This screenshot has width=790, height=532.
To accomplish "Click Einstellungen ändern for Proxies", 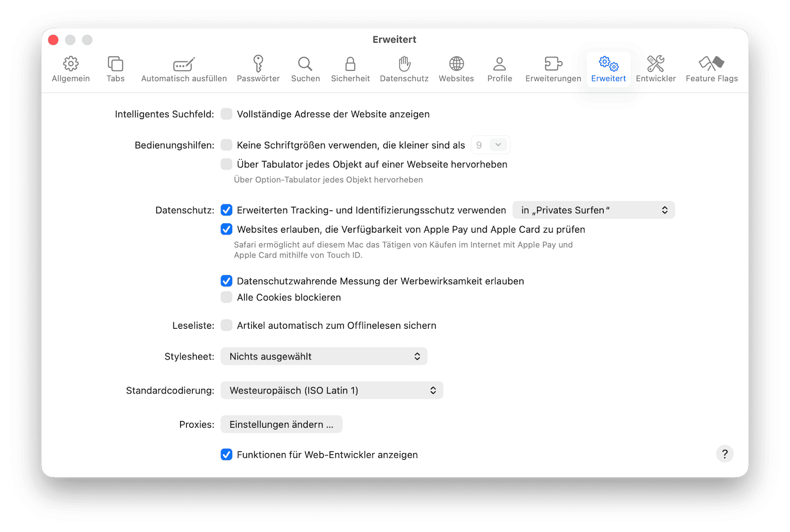I will click(281, 424).
